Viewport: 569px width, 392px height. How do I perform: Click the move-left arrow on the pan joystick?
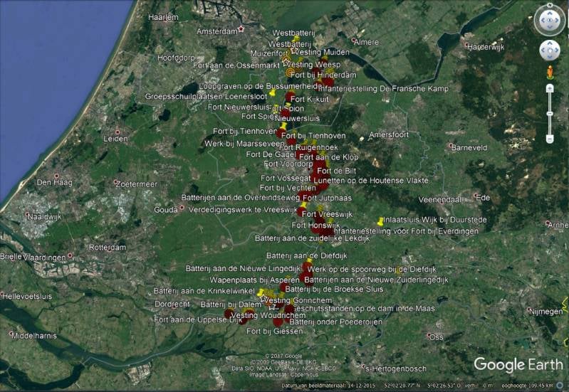pyautogui.click(x=543, y=51)
